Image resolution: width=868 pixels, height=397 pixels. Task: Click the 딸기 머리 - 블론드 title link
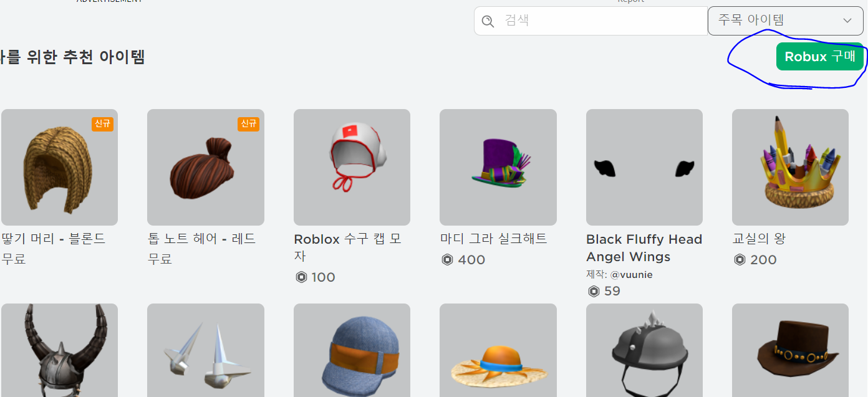tap(54, 239)
